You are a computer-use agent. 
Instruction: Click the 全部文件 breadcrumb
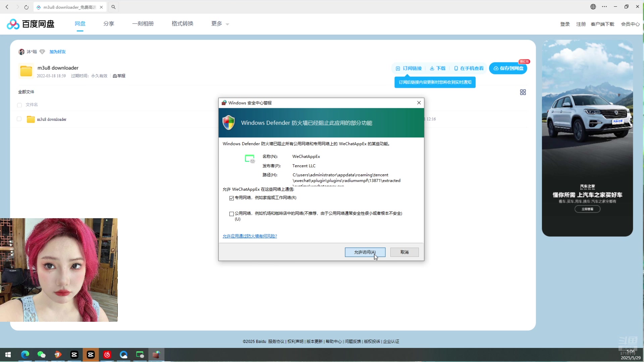pos(26,92)
